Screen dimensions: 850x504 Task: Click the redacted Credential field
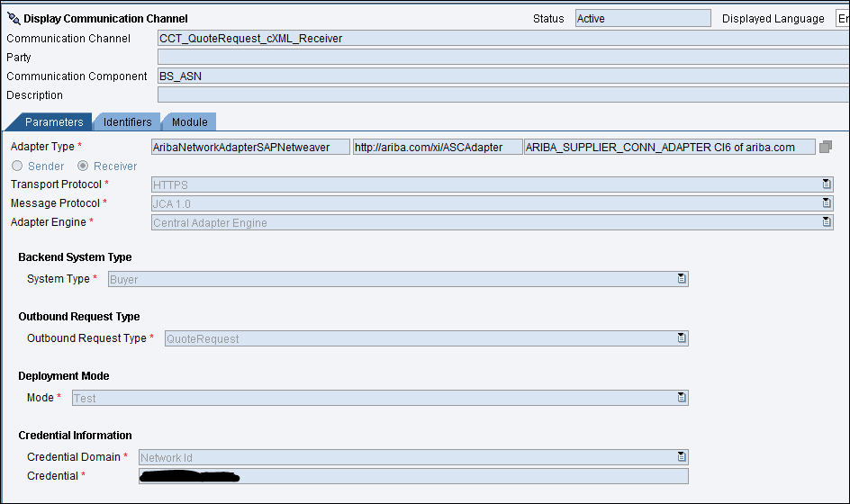point(413,476)
